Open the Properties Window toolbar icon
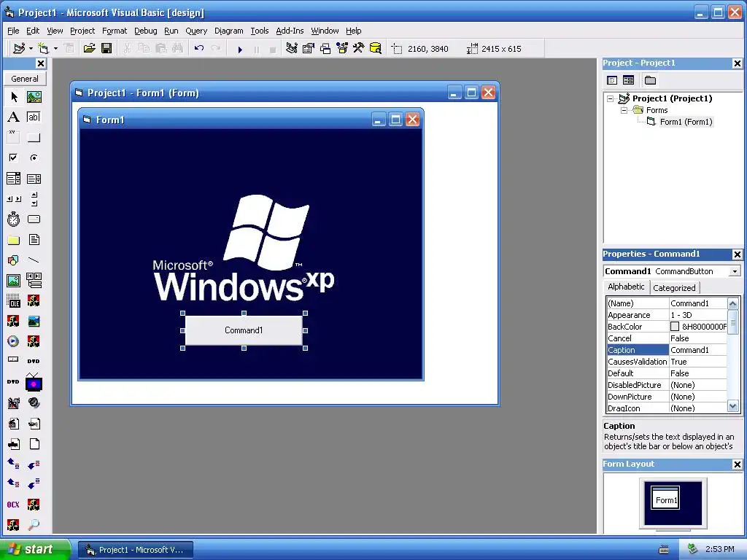The image size is (747, 560). coord(309,48)
